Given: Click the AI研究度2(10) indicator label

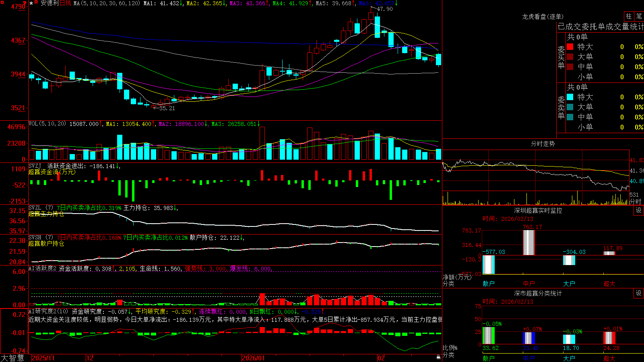Looking at the screenshot, I should pos(49,311).
